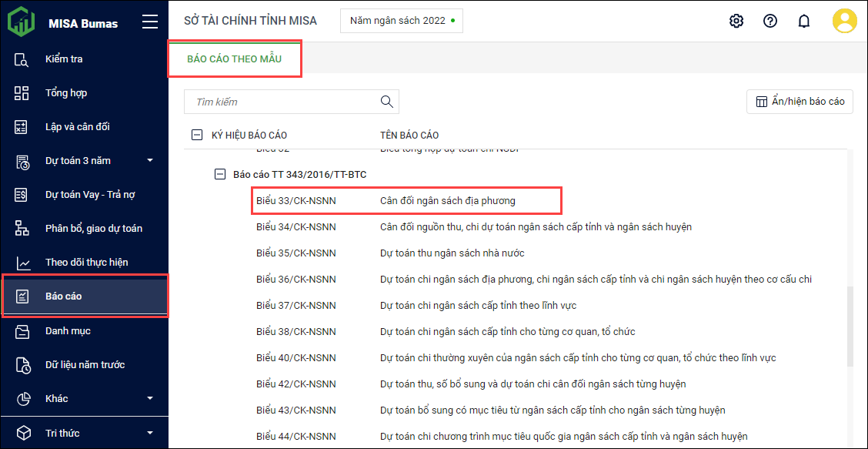Collapse all with the header minus box
This screenshot has height=449, width=868.
tap(197, 136)
